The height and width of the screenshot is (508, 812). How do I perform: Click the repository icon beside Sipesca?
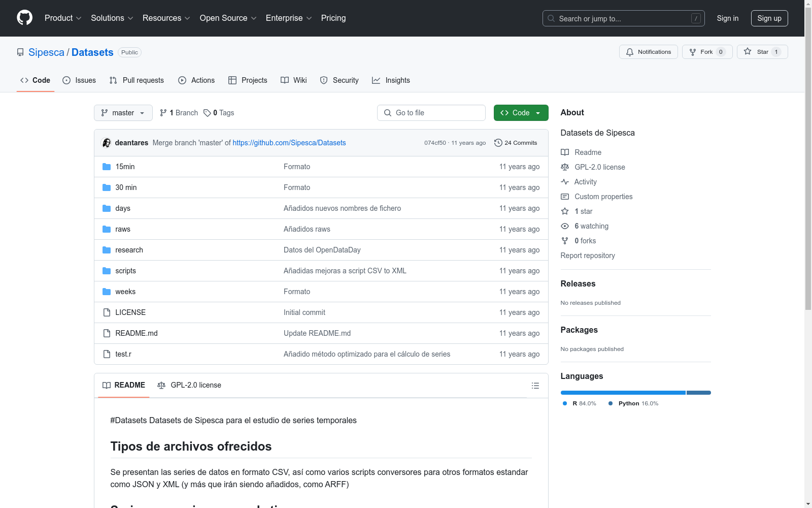pos(20,52)
